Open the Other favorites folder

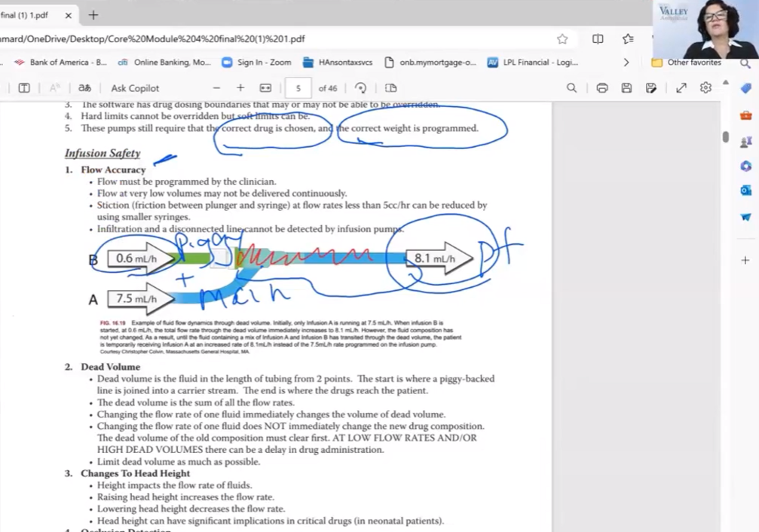coord(686,63)
